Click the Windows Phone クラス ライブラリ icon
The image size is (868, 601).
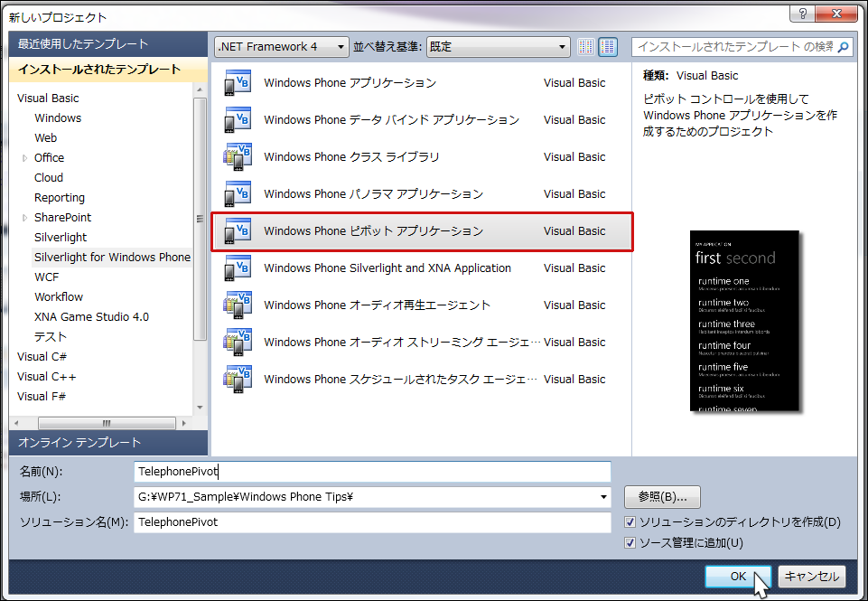point(238,157)
